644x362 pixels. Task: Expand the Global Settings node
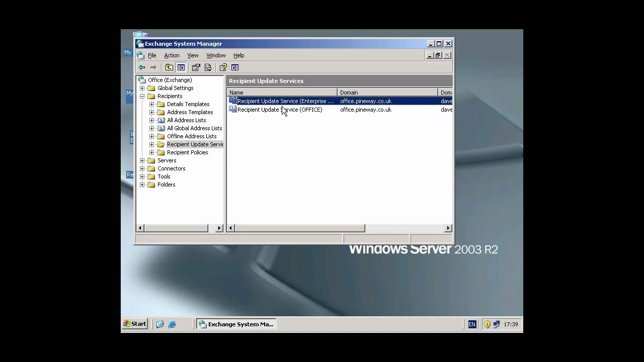click(142, 88)
